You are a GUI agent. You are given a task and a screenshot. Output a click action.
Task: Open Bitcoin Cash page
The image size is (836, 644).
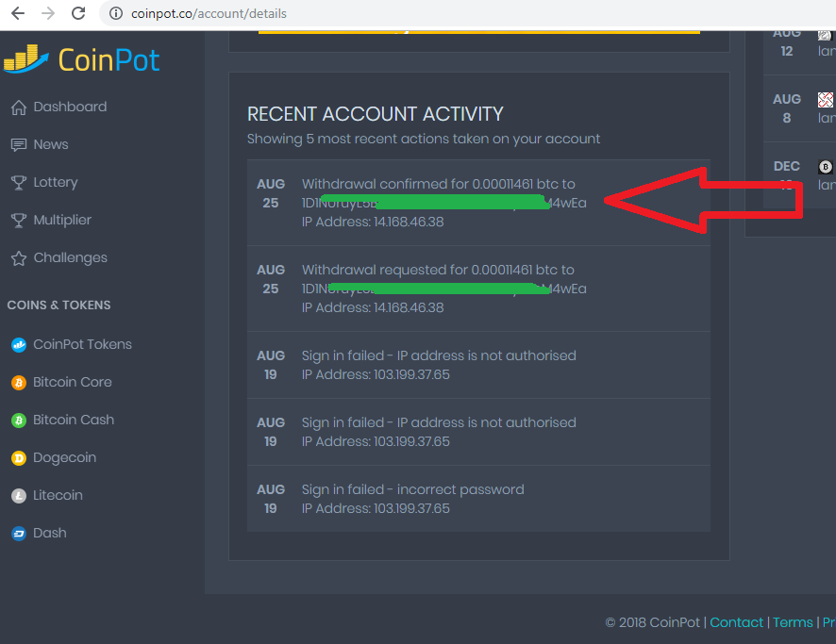74,420
